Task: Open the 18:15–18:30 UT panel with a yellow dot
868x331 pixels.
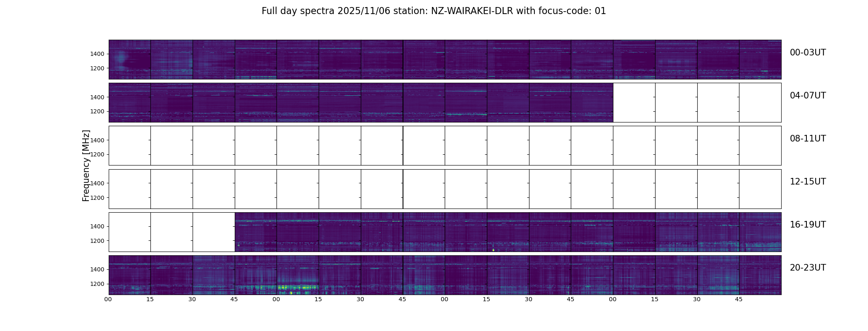Action: pos(508,232)
